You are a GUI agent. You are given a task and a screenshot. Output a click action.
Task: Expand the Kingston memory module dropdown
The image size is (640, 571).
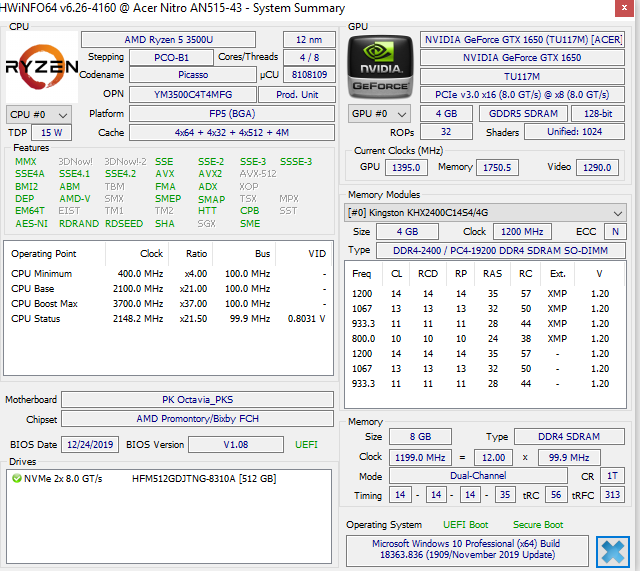point(485,213)
